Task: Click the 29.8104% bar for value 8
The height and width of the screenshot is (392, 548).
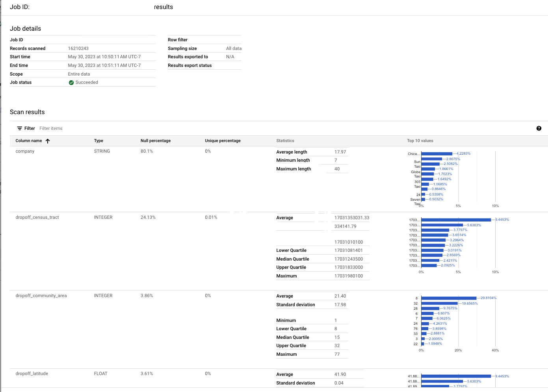Action: click(449, 298)
